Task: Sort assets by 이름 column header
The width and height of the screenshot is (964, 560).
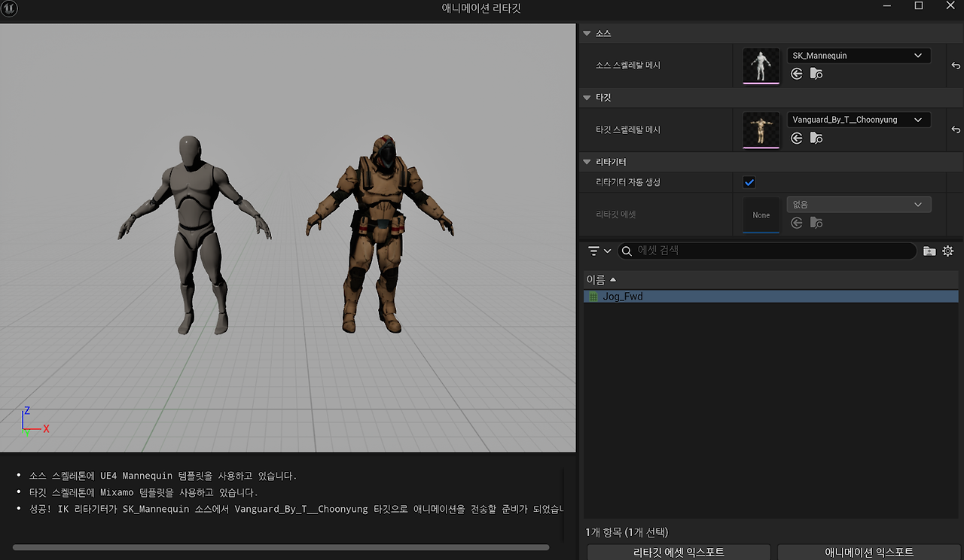Action: [x=771, y=280]
